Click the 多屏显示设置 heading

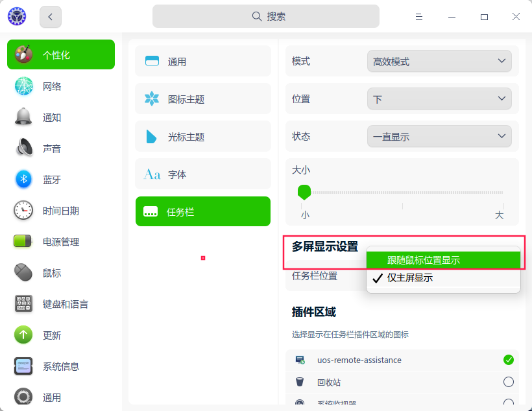[x=324, y=246]
